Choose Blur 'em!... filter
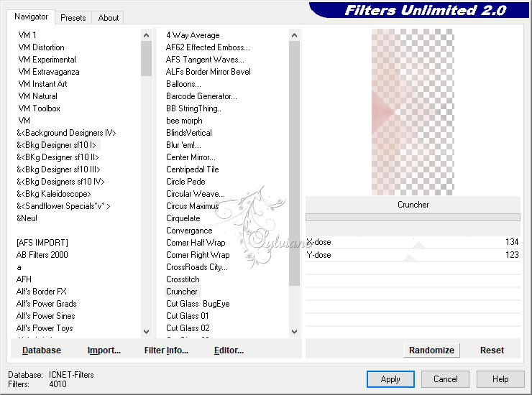Image resolution: width=532 pixels, height=395 pixels. (183, 145)
